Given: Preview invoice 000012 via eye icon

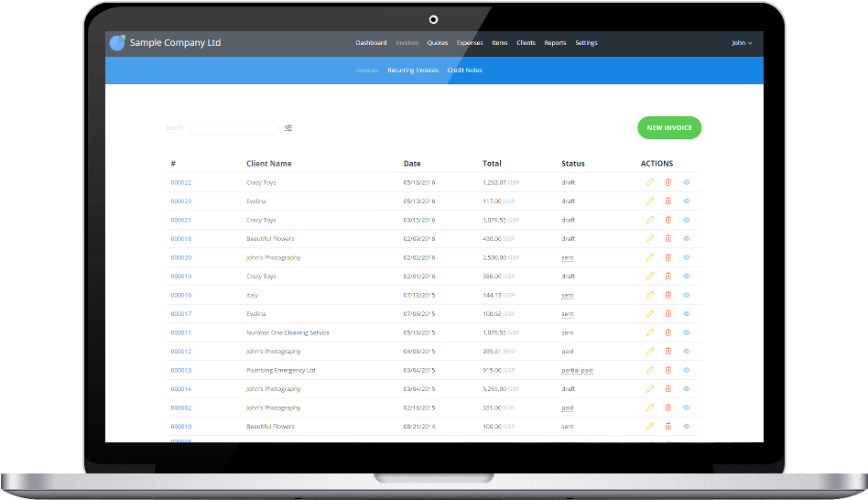Looking at the screenshot, I should 687,352.
